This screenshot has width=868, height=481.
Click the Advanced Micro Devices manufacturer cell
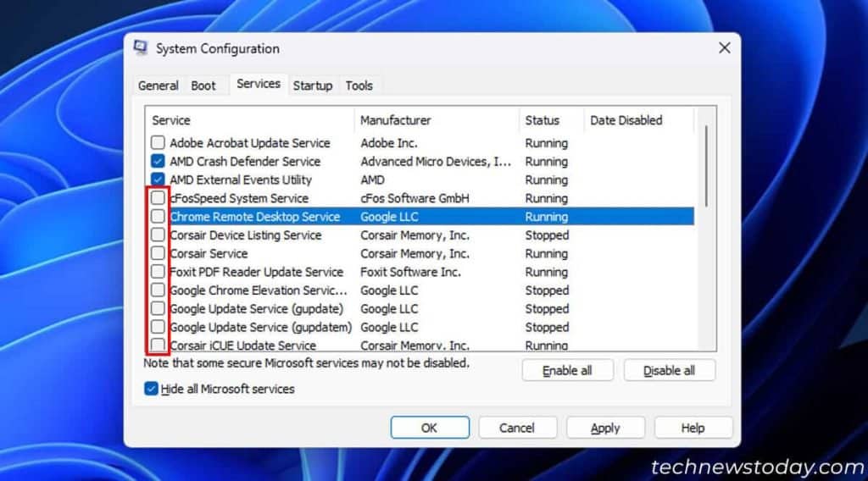[436, 162]
